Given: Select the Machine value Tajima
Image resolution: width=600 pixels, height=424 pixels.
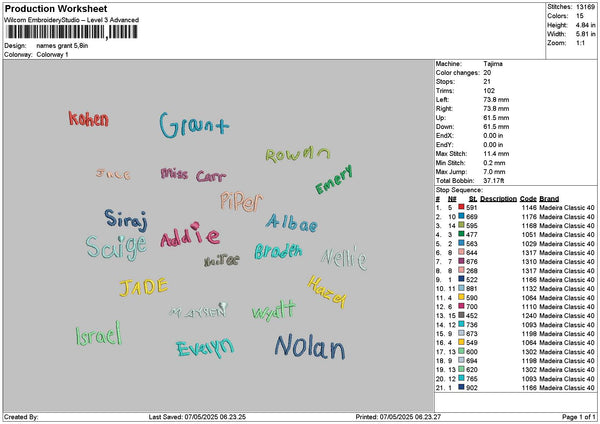Looking at the screenshot, I should (x=493, y=64).
